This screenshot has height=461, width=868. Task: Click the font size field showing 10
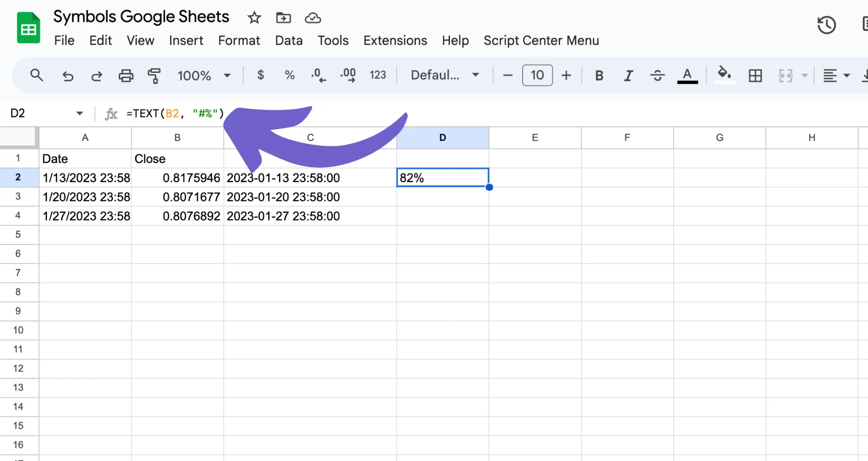[x=537, y=75]
